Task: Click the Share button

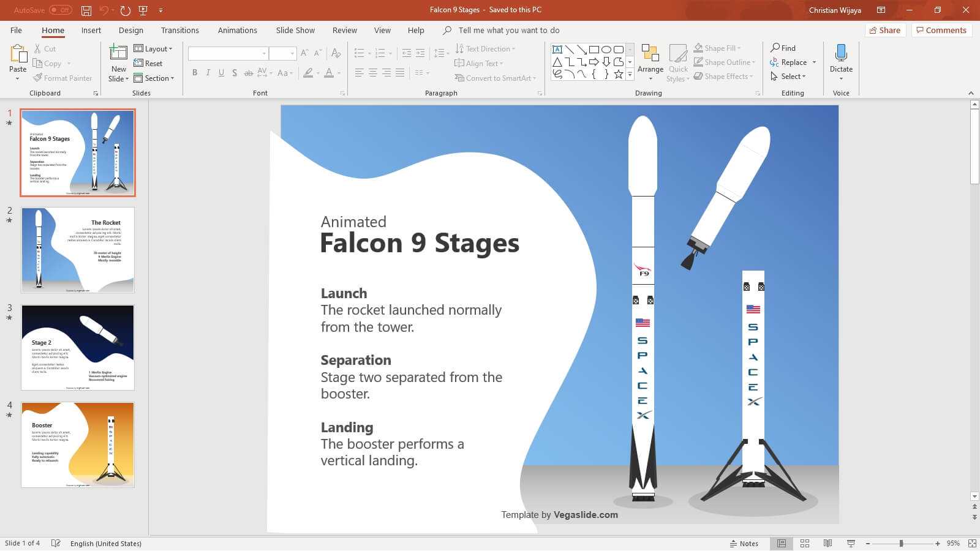Action: click(885, 30)
